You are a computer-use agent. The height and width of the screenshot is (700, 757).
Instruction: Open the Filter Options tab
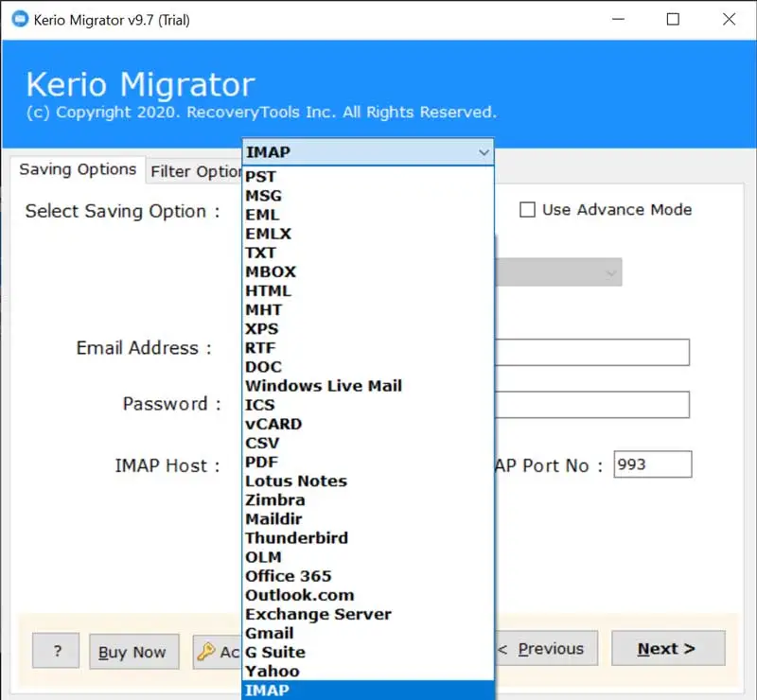click(196, 171)
